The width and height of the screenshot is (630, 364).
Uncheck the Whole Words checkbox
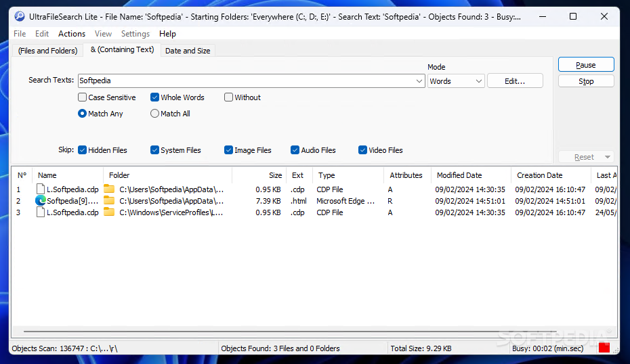[154, 97]
